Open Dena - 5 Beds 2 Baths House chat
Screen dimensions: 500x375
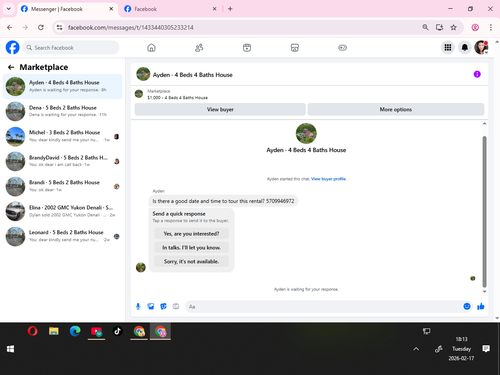pyautogui.click(x=63, y=111)
